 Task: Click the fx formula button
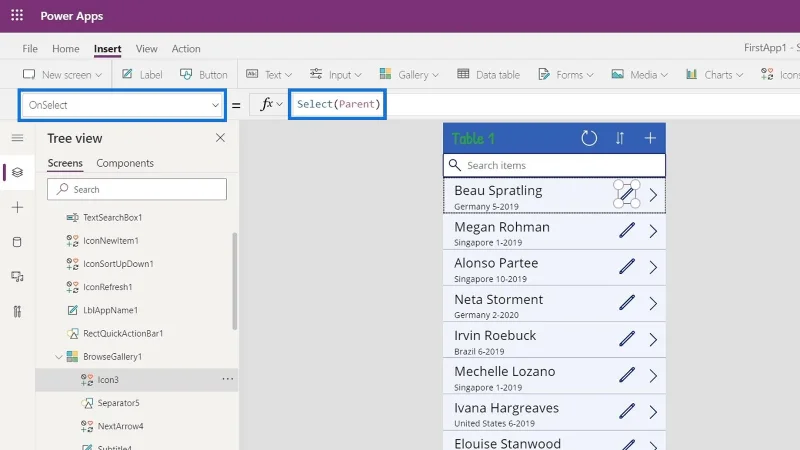pyautogui.click(x=271, y=104)
